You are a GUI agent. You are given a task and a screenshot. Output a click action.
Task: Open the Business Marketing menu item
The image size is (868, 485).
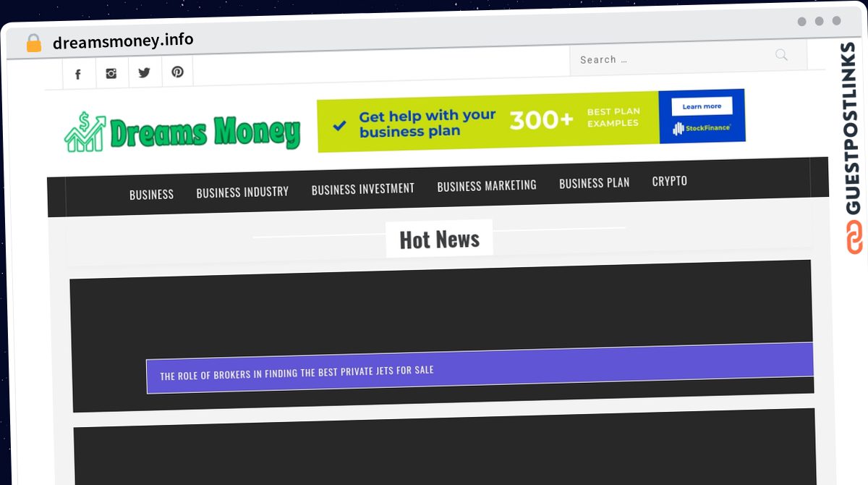487,186
